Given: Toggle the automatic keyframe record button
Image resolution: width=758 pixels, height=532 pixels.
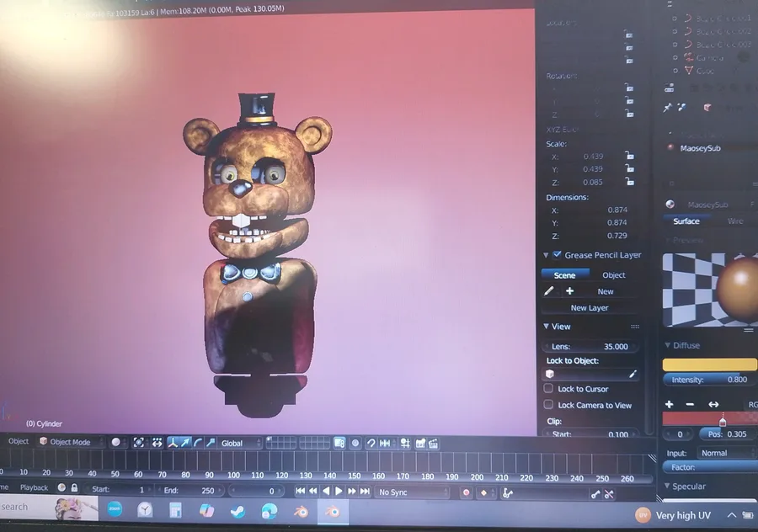Looking at the screenshot, I should click(466, 493).
